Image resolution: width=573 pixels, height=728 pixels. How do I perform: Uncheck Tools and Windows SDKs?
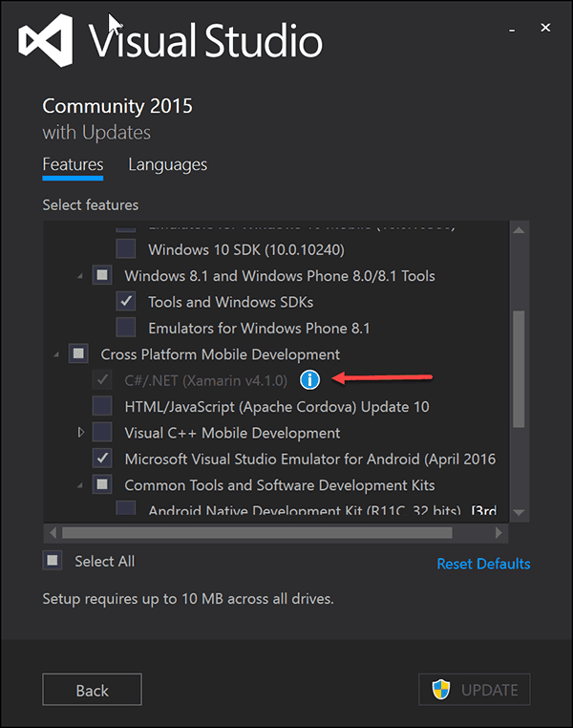[x=126, y=302]
